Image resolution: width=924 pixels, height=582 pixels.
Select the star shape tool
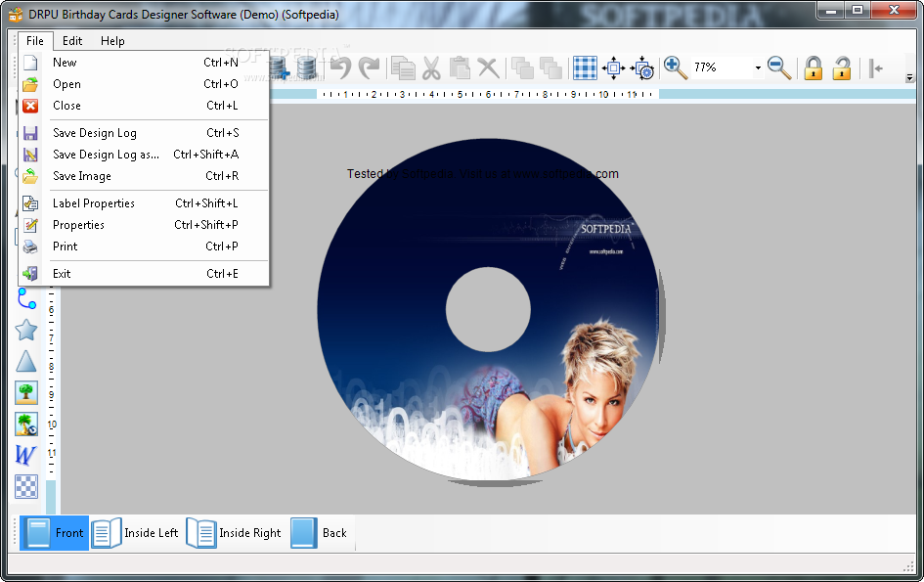pos(26,331)
